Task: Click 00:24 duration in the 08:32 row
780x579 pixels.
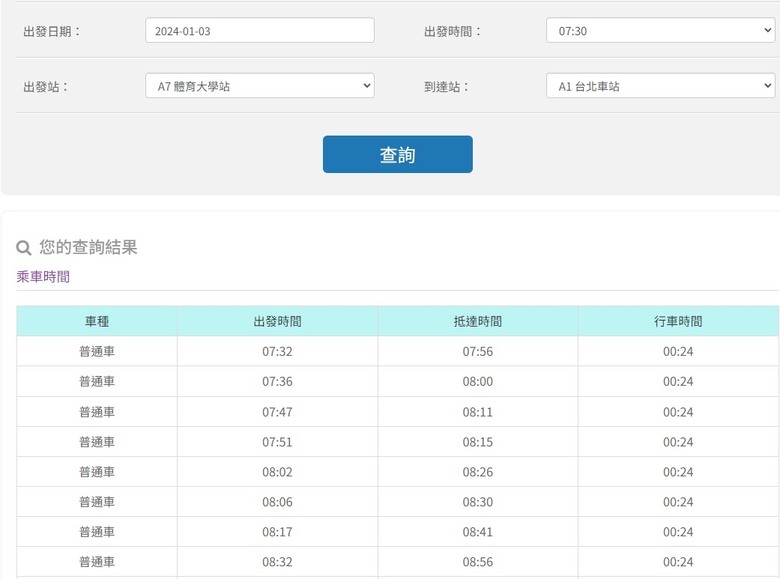Action: (678, 562)
